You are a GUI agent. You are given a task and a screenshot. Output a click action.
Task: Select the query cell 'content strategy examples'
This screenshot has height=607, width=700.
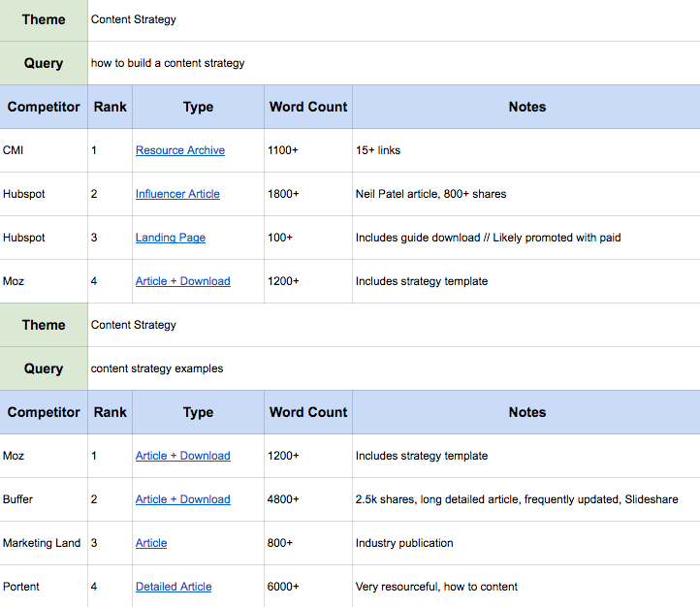[x=394, y=368]
